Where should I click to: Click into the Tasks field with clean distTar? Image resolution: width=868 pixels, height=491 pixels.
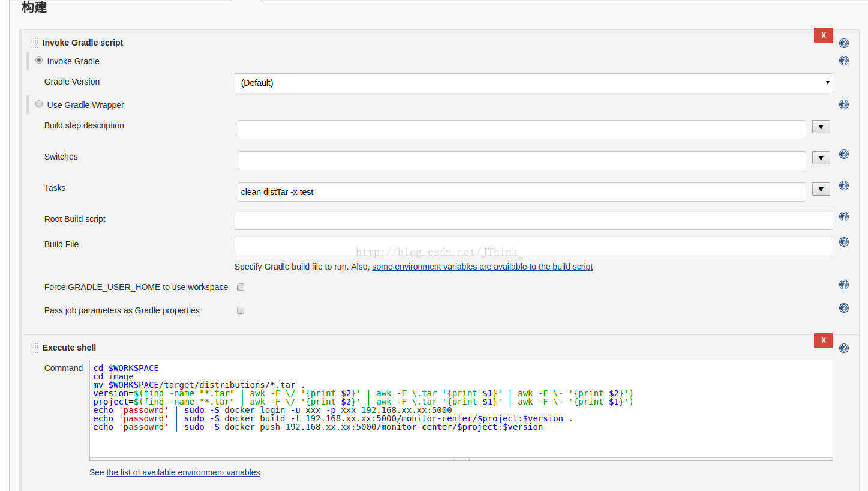[521, 192]
